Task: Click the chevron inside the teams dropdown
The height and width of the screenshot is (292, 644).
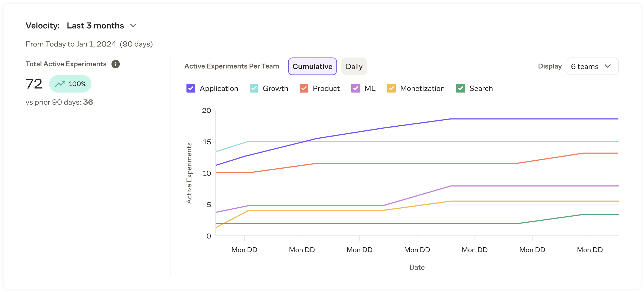Action: click(608, 66)
